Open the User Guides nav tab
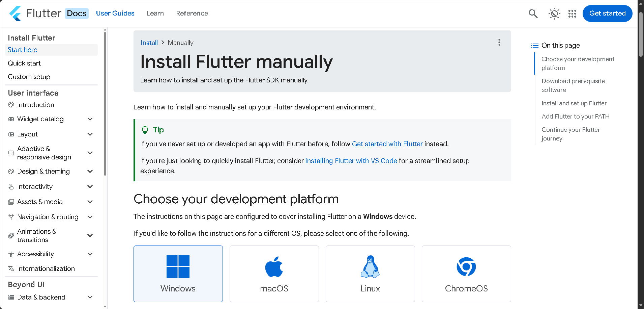The width and height of the screenshot is (644, 309). click(115, 13)
